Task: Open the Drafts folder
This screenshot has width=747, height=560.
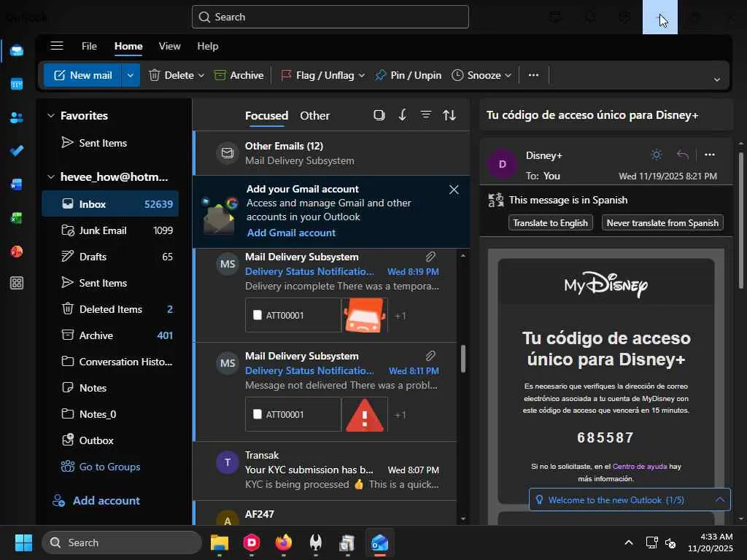Action: [110, 257]
